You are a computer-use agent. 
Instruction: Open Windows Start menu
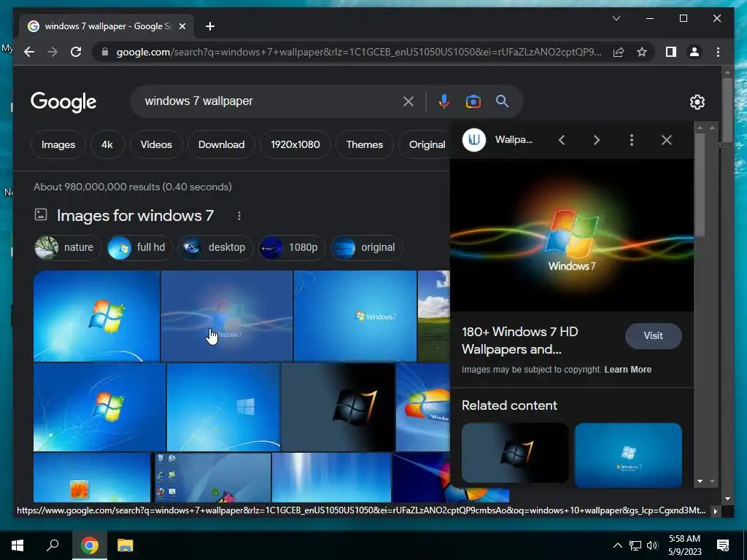[x=18, y=545]
